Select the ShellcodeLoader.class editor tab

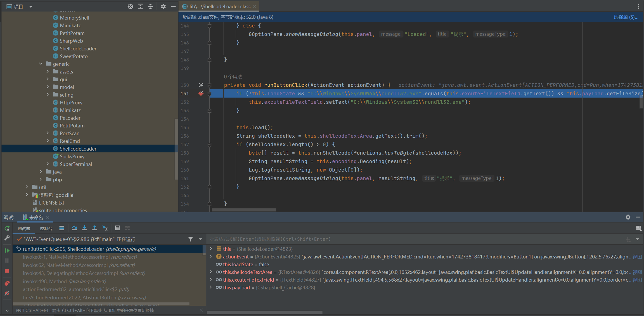[x=219, y=6]
